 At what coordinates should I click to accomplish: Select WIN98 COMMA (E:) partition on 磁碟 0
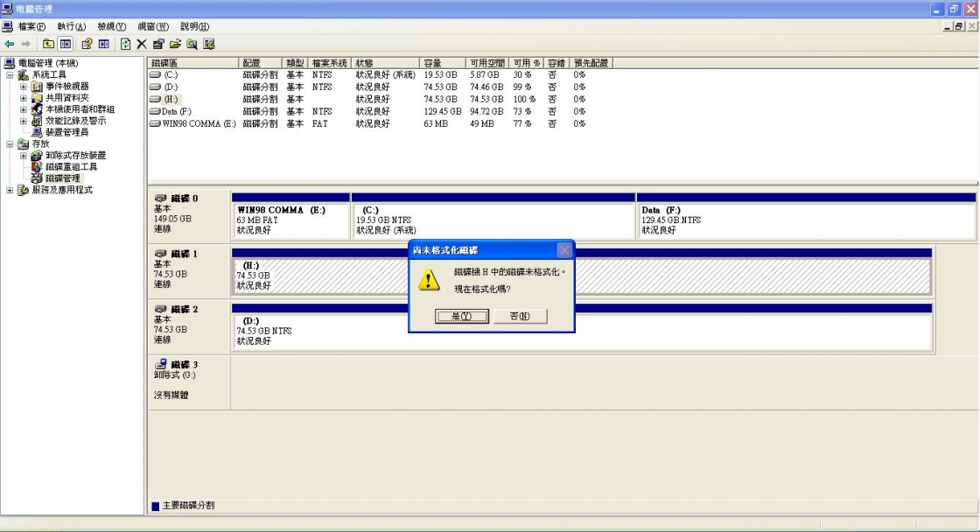pyautogui.click(x=290, y=216)
